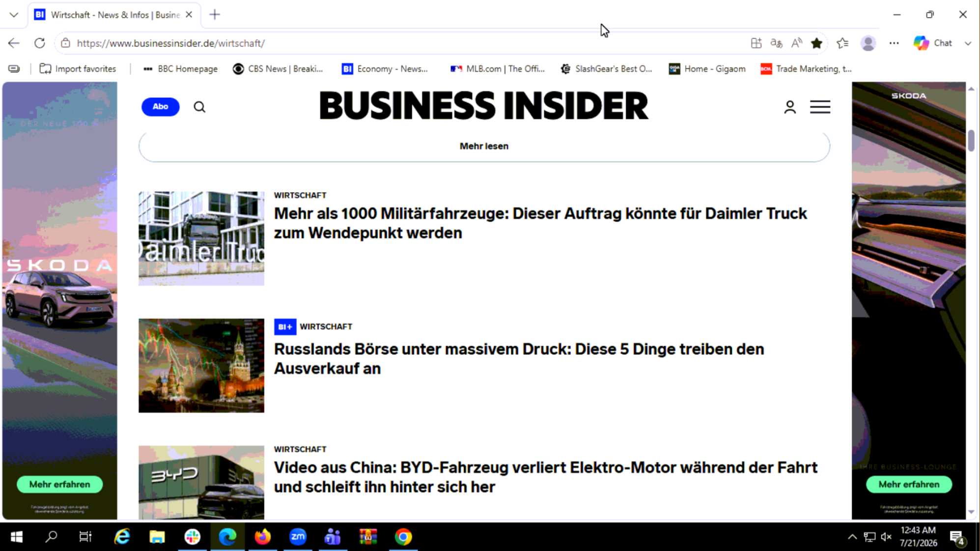Launch Internet Explorer from the taskbar
Viewport: 980px width, 551px height.
pyautogui.click(x=122, y=537)
